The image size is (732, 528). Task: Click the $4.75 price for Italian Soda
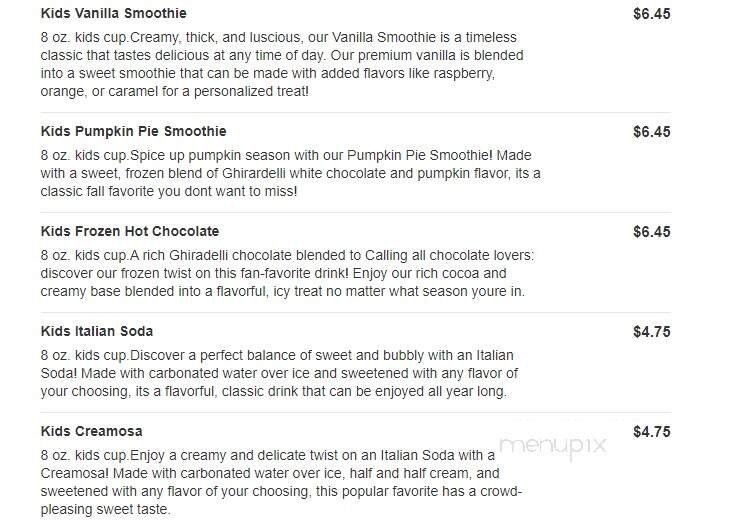point(651,331)
